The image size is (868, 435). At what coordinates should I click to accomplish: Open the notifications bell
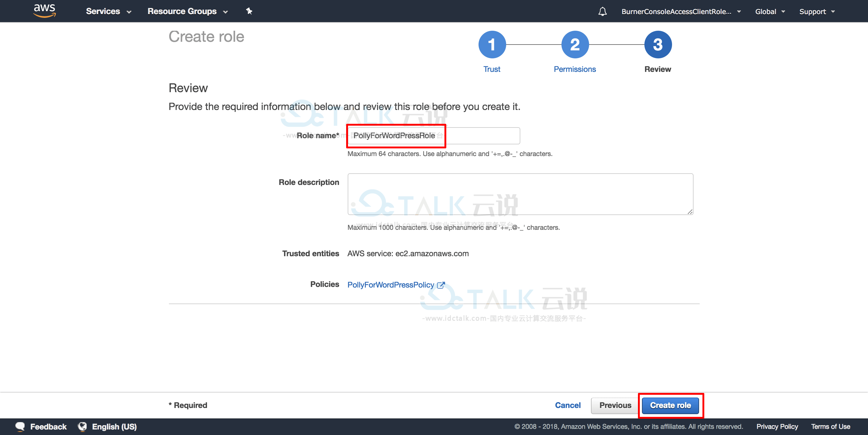(603, 11)
